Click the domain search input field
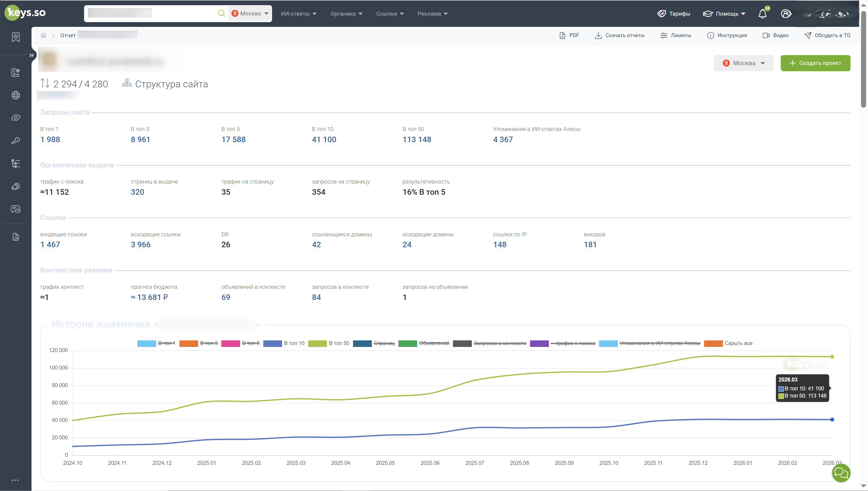The height and width of the screenshot is (491, 868). pyautogui.click(x=152, y=13)
